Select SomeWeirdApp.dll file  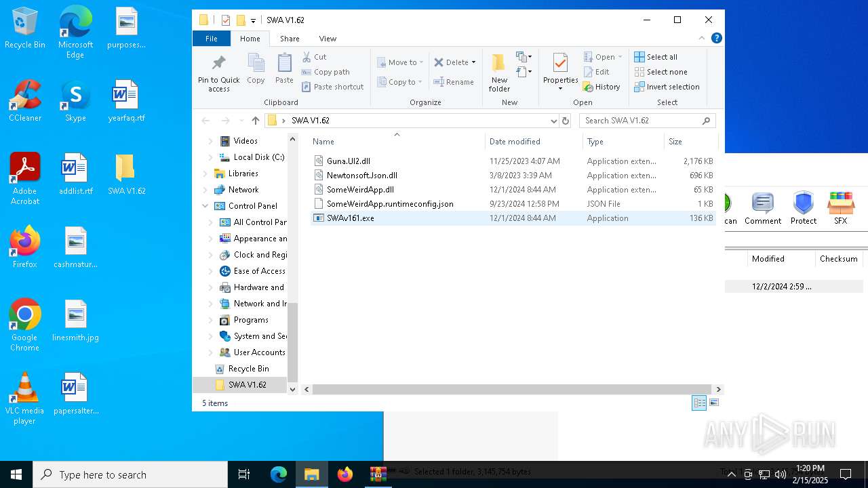coord(360,190)
